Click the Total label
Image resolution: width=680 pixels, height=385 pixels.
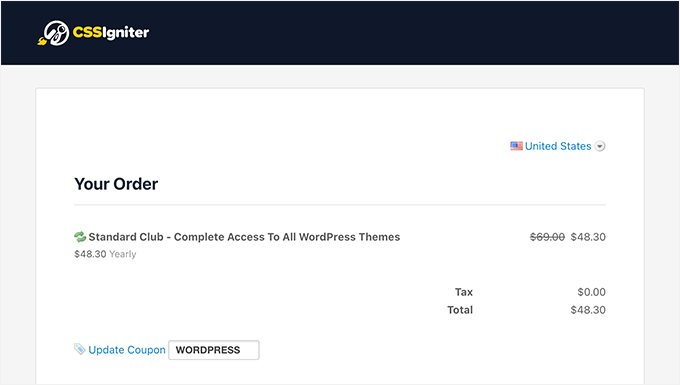(460, 310)
